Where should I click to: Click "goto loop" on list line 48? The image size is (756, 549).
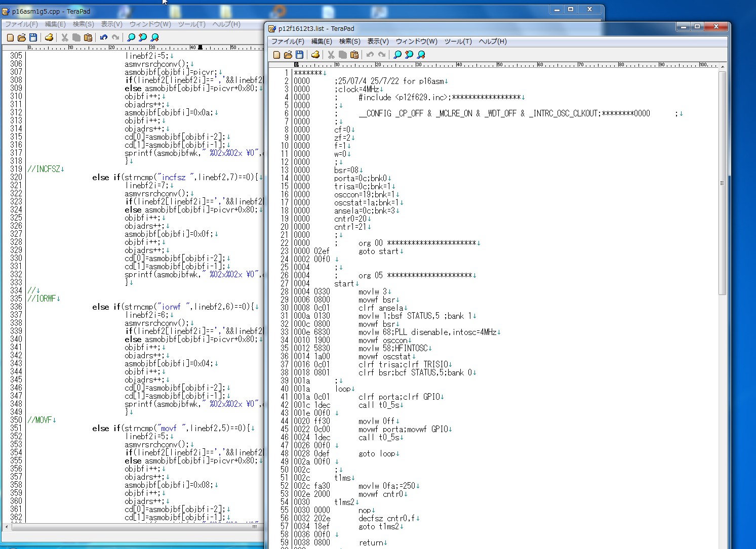[377, 453]
